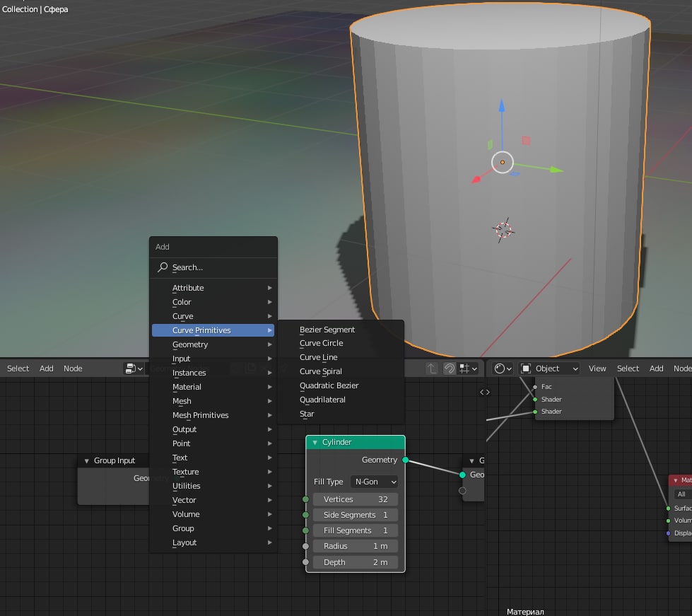This screenshot has height=616, width=692.
Task: Open the Instances submenu
Action: [213, 373]
